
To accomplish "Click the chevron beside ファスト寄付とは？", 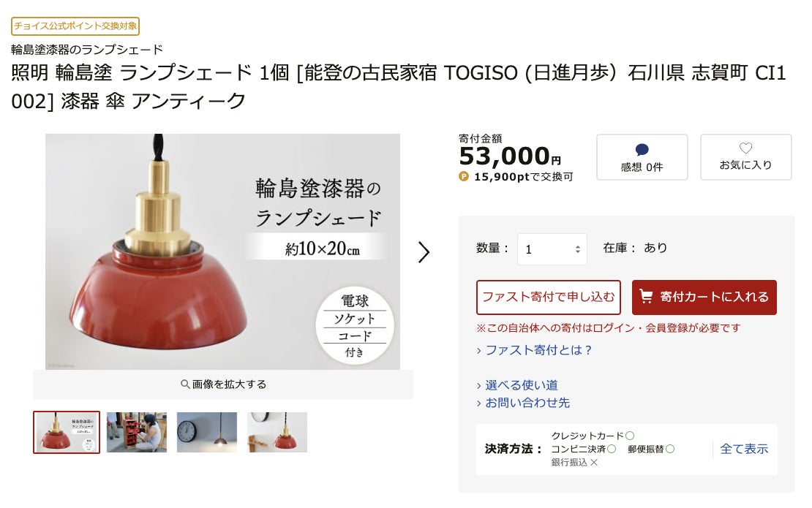I will pyautogui.click(x=478, y=352).
